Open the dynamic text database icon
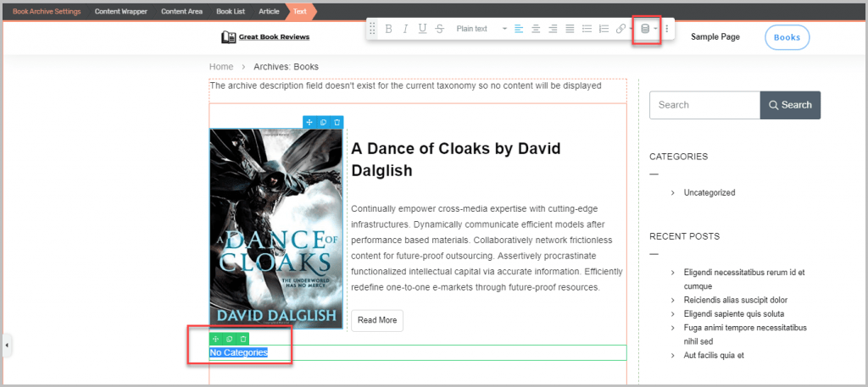 (x=645, y=29)
